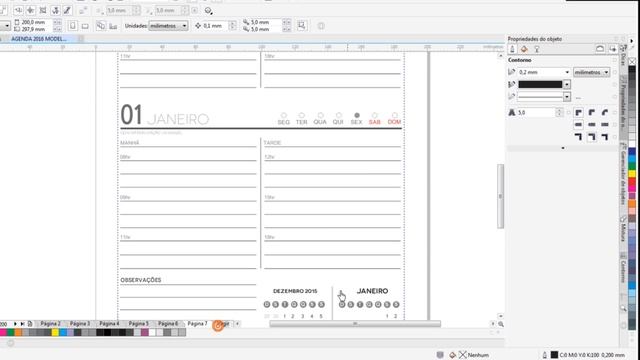
Task: Open the AGENDA 2016 MODEL document tab
Action: click(39, 39)
